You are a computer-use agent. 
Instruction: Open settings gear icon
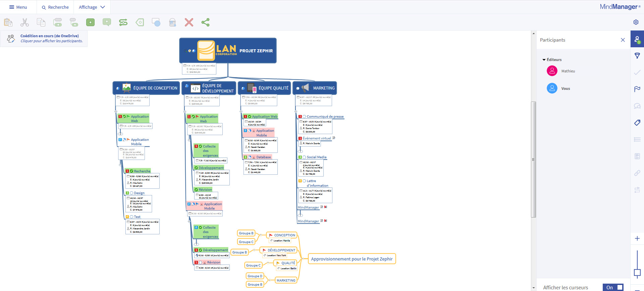tap(636, 22)
